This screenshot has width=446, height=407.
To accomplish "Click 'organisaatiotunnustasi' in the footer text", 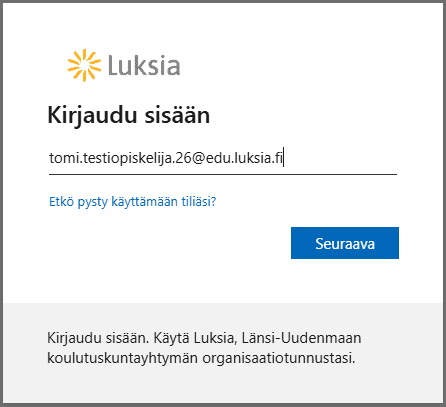I will coord(279,358).
